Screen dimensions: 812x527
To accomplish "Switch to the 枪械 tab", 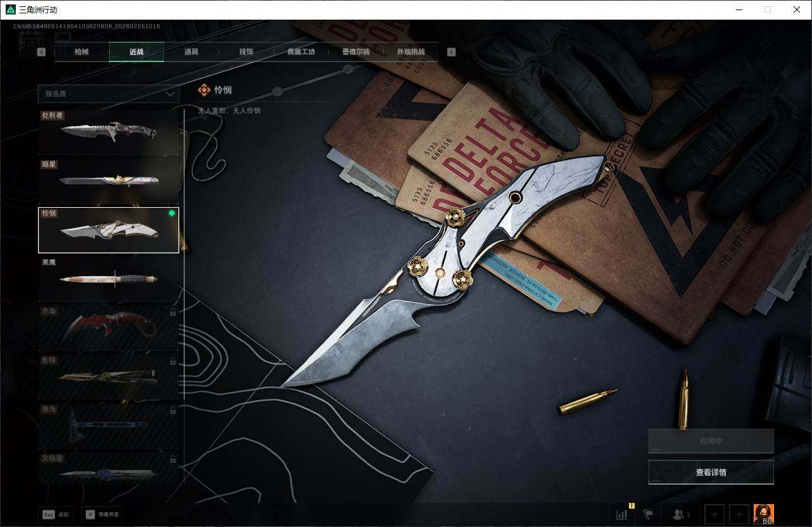I will click(82, 52).
